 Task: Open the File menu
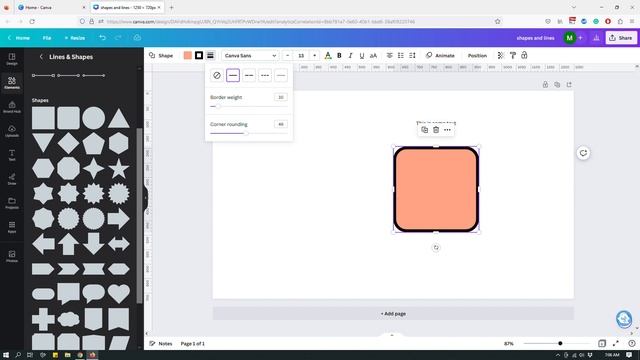pyautogui.click(x=47, y=38)
